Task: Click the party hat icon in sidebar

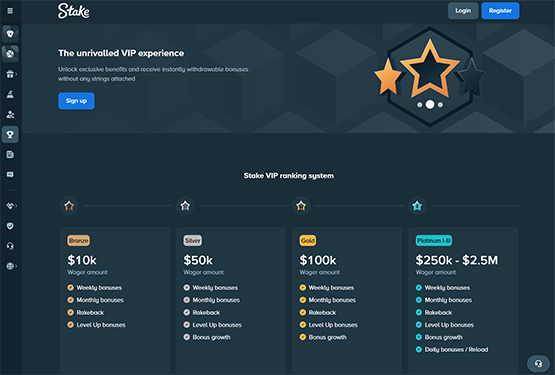Action: coord(10,94)
